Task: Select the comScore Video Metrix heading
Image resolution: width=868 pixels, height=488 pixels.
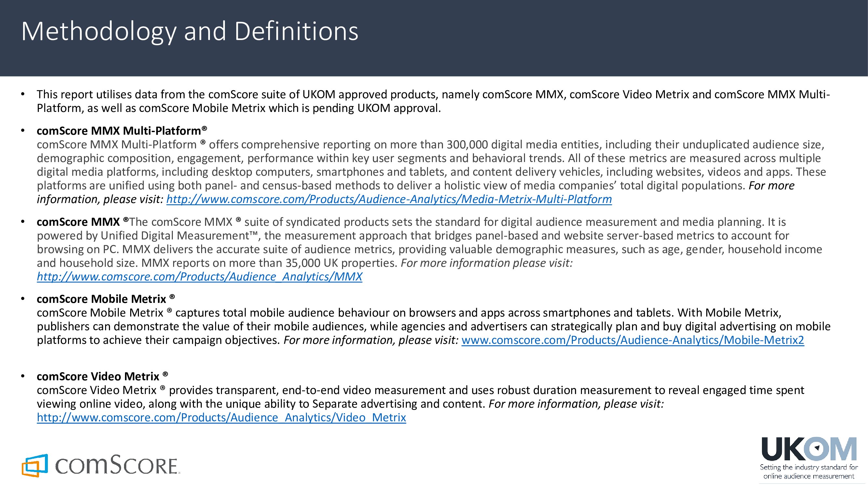Action: [102, 376]
